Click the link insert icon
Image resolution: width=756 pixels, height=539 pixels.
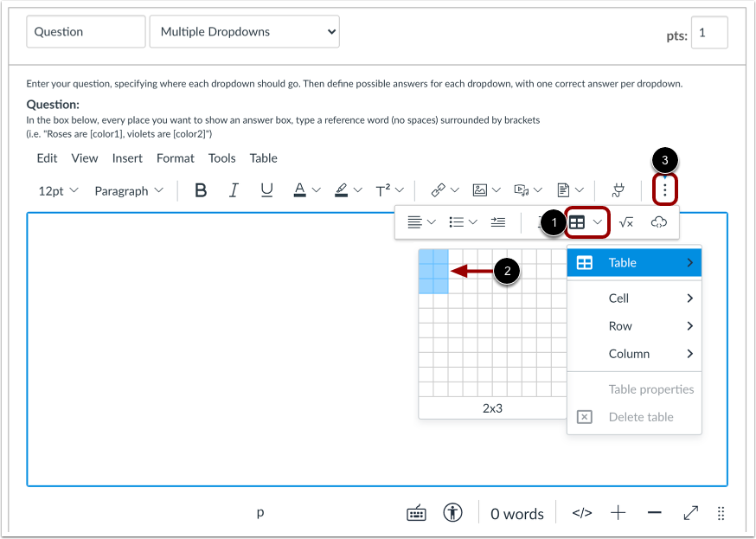(x=438, y=190)
